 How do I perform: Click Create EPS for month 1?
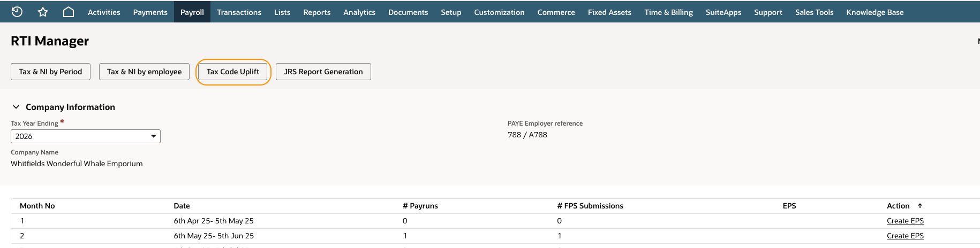pos(905,221)
